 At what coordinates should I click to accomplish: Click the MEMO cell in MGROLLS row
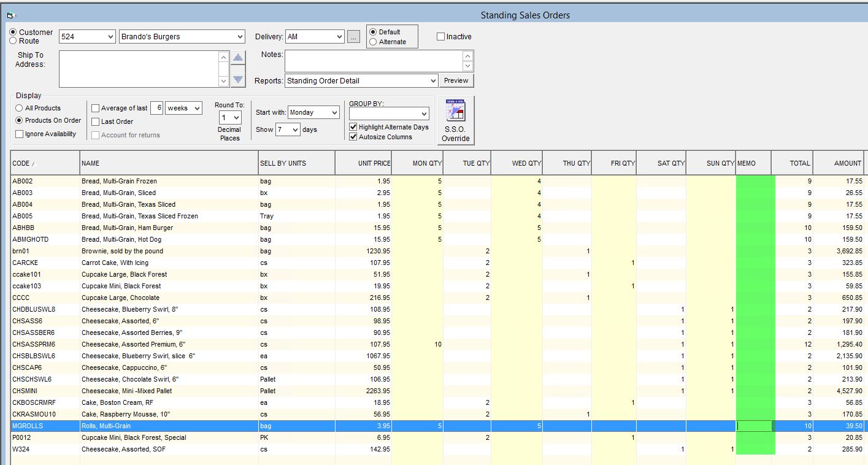[x=753, y=426]
